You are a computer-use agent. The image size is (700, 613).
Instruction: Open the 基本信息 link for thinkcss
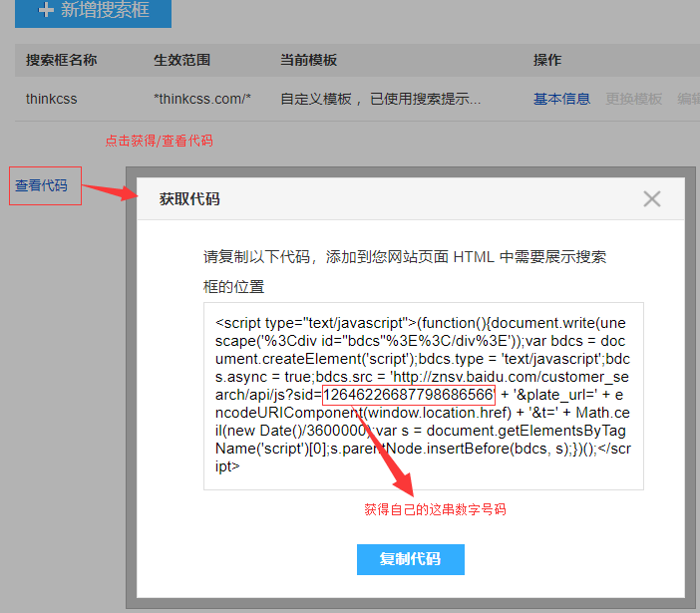561,99
